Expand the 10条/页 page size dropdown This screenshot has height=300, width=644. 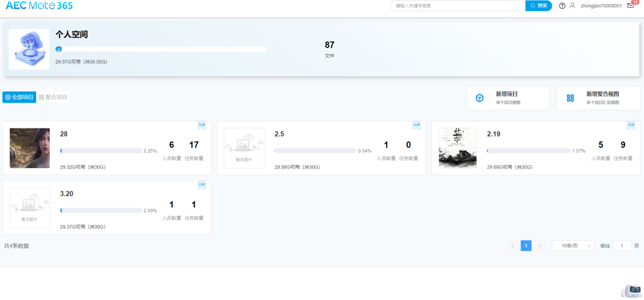click(573, 246)
